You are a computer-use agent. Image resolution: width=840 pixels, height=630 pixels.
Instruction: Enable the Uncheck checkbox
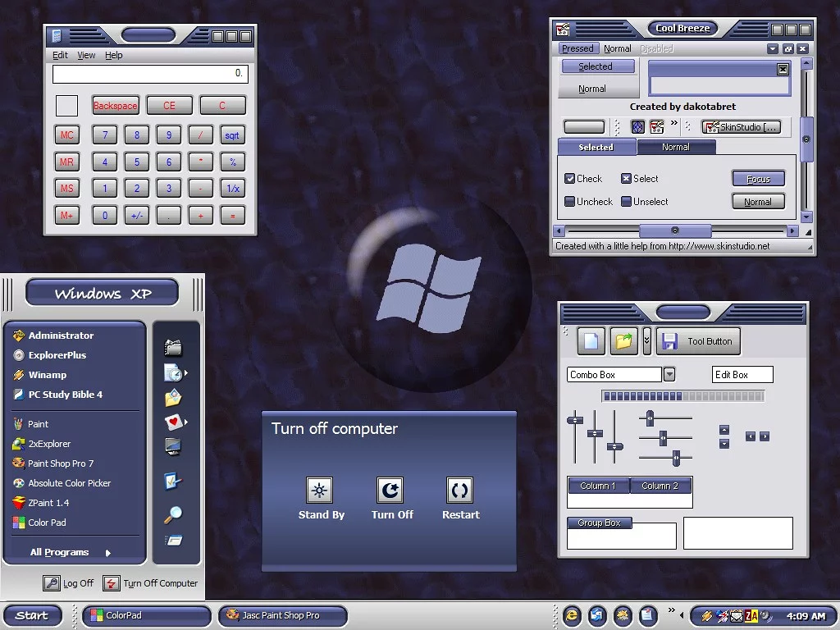570,202
